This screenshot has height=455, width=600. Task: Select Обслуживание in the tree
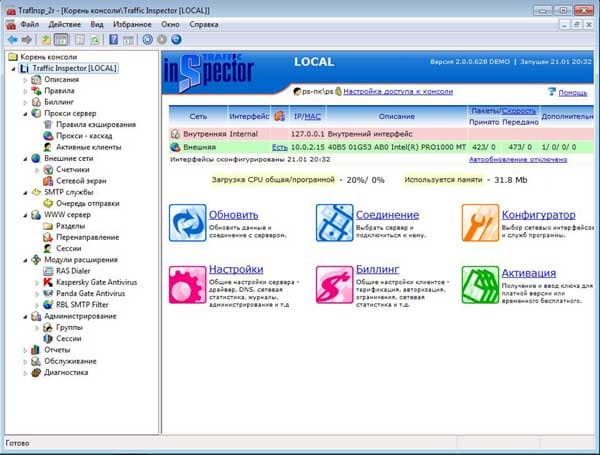(x=70, y=361)
